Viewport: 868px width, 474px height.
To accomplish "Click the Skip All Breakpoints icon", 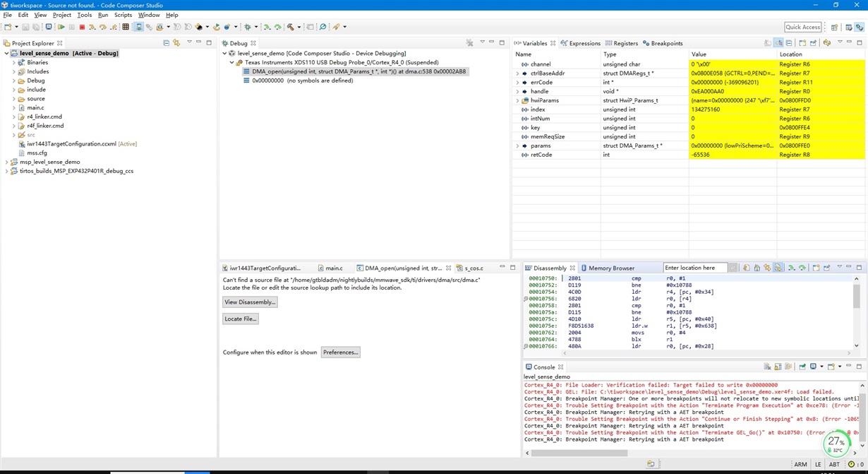I will [x=149, y=27].
